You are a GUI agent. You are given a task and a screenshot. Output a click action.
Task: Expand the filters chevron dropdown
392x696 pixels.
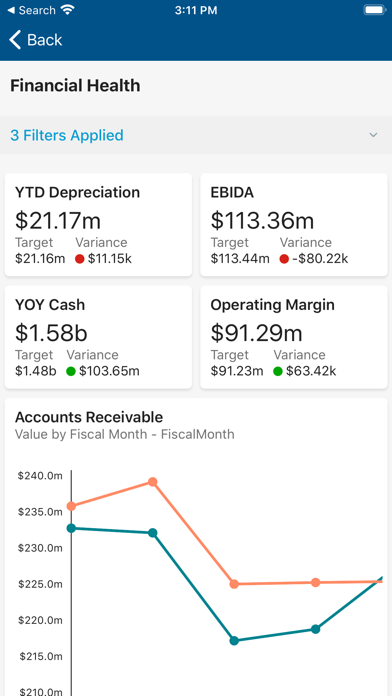(373, 135)
